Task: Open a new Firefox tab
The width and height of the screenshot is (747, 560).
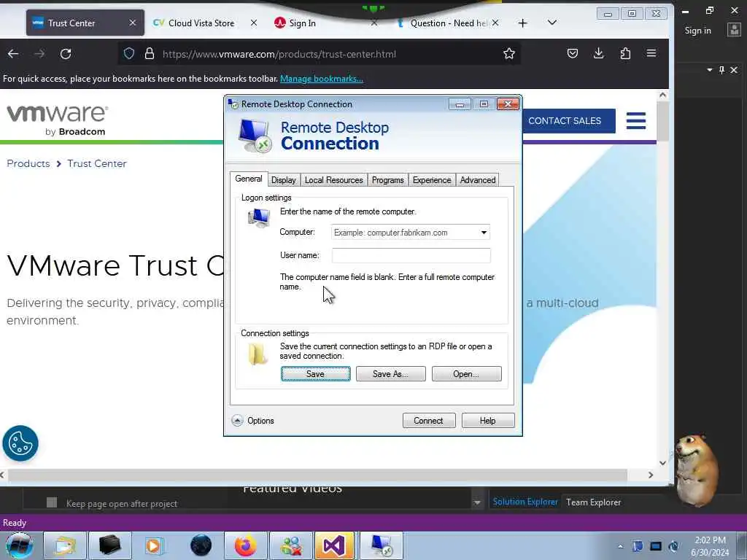Action: coord(522,23)
